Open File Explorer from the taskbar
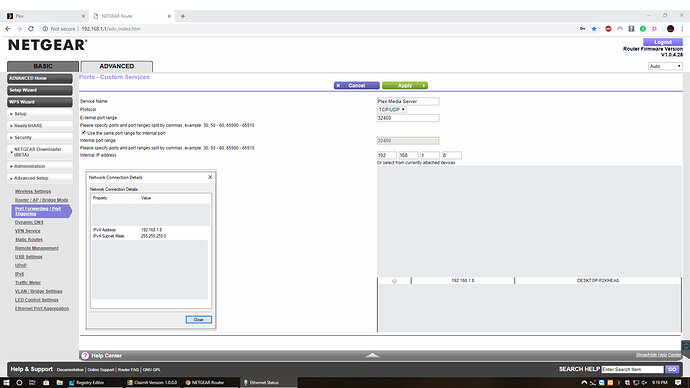The image size is (690, 388). pyautogui.click(x=59, y=383)
